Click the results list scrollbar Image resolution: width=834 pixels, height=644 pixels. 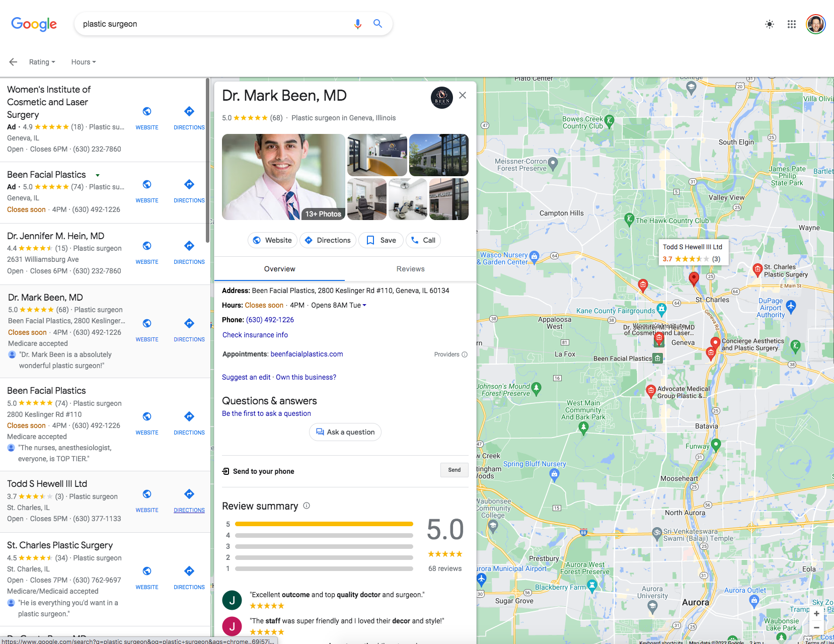click(207, 160)
